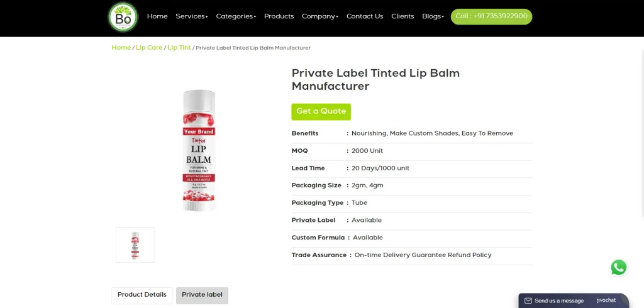The width and height of the screenshot is (644, 308).
Task: Switch to the Product Details tab
Action: click(x=142, y=295)
